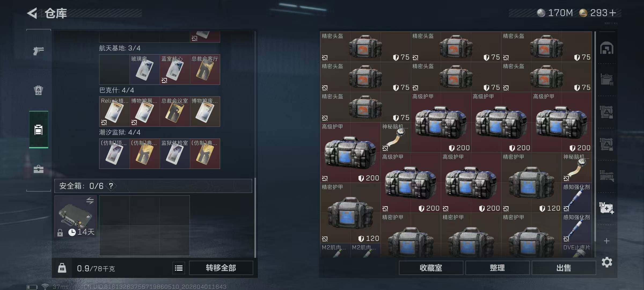Image resolution: width=644 pixels, height=290 pixels.
Task: Select the 监狱体检室 keycard
Action: click(175, 154)
